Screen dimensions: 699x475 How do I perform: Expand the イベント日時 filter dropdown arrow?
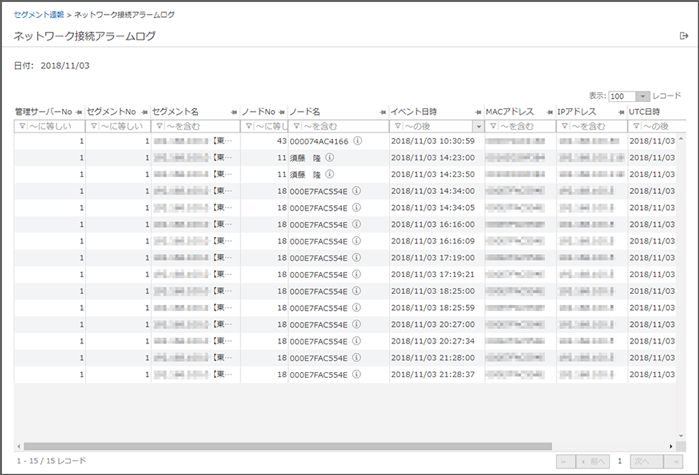click(478, 127)
